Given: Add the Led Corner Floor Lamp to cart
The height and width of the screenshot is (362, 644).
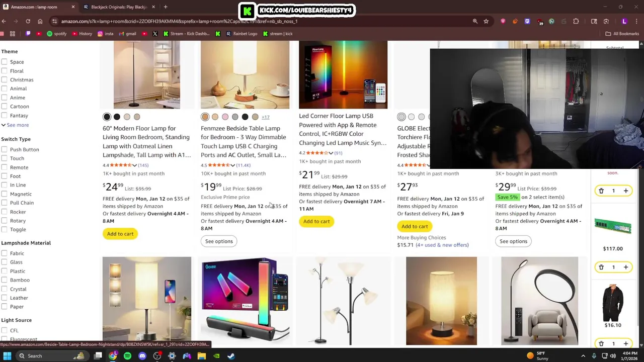Looking at the screenshot, I should [316, 221].
